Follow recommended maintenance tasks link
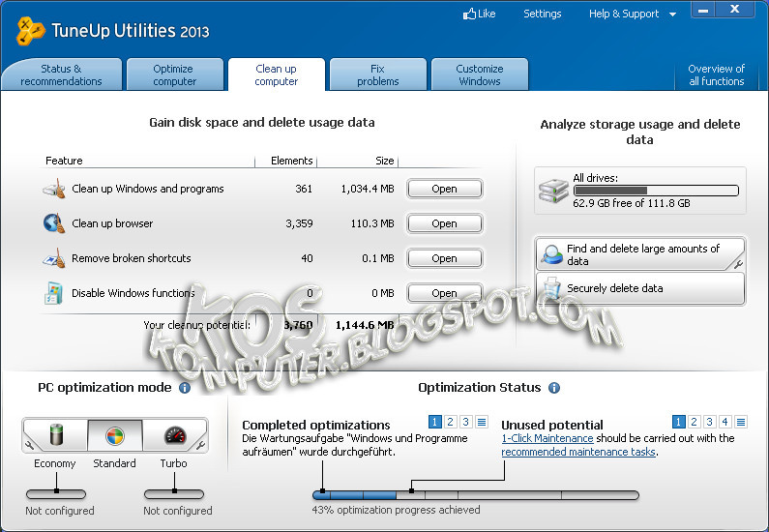 tap(578, 452)
